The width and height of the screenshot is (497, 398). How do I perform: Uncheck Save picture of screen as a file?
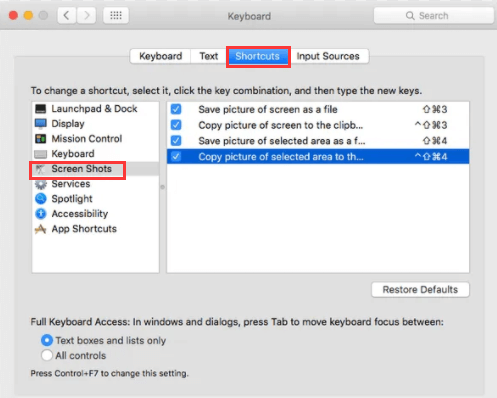pos(176,109)
